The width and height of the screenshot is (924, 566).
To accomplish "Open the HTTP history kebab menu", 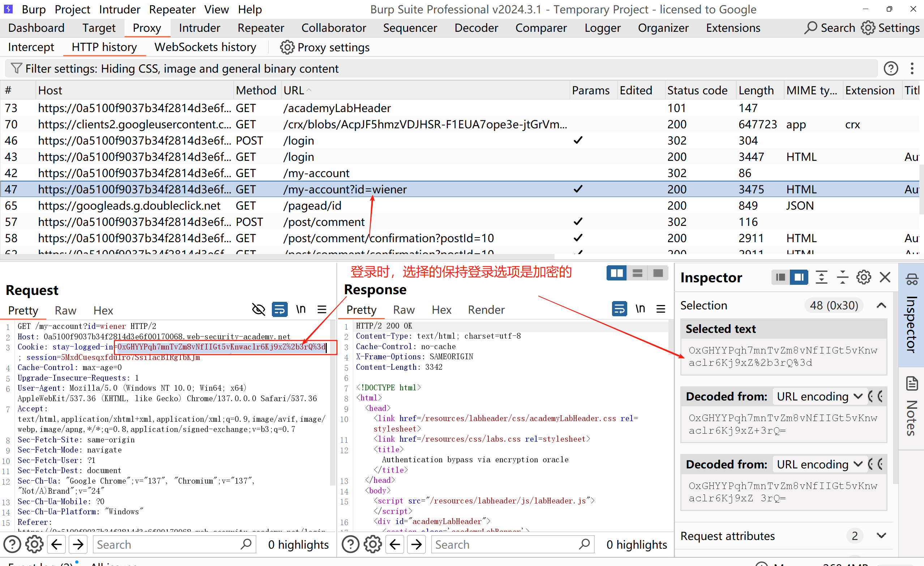I will (912, 69).
